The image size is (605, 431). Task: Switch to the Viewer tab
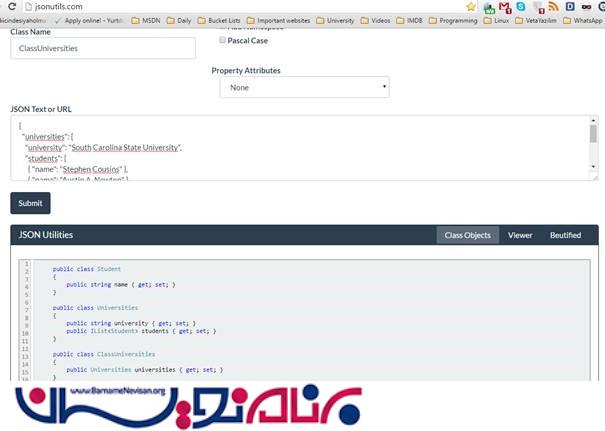tap(520, 235)
